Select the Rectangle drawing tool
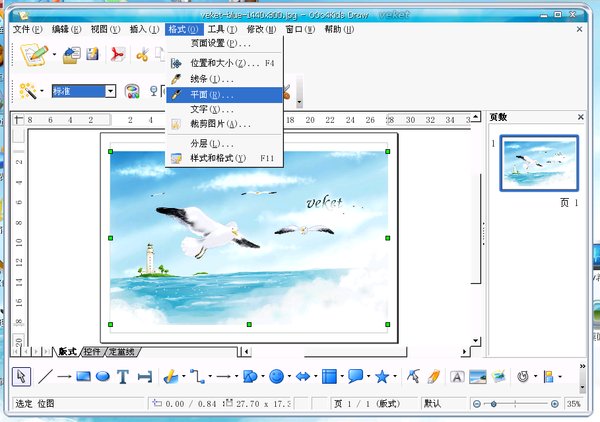The height and width of the screenshot is (422, 600). [84, 377]
